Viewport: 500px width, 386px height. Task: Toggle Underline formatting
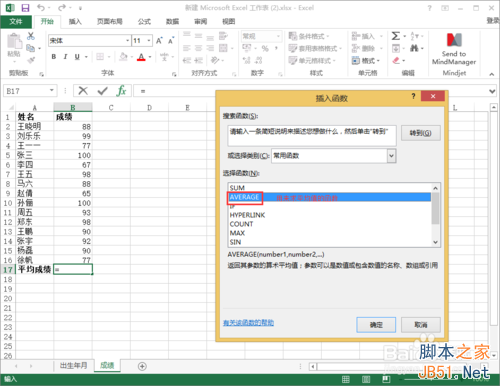[77, 57]
